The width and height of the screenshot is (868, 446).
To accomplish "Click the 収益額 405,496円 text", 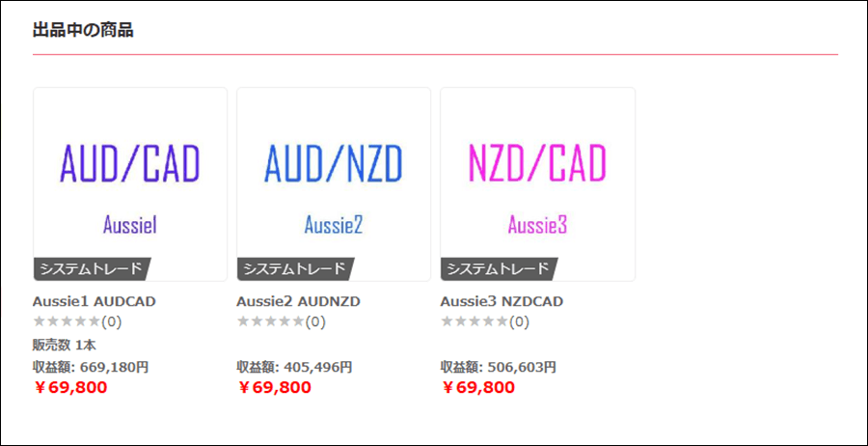I will 294,367.
